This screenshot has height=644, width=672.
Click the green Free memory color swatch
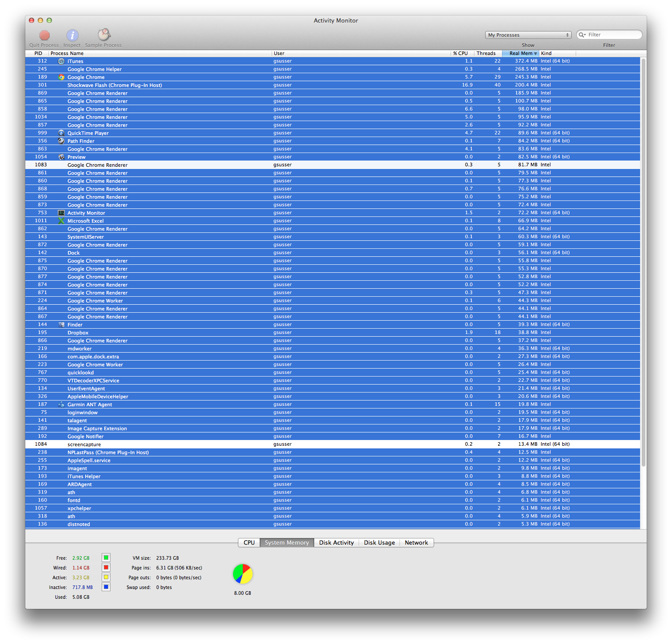click(106, 558)
